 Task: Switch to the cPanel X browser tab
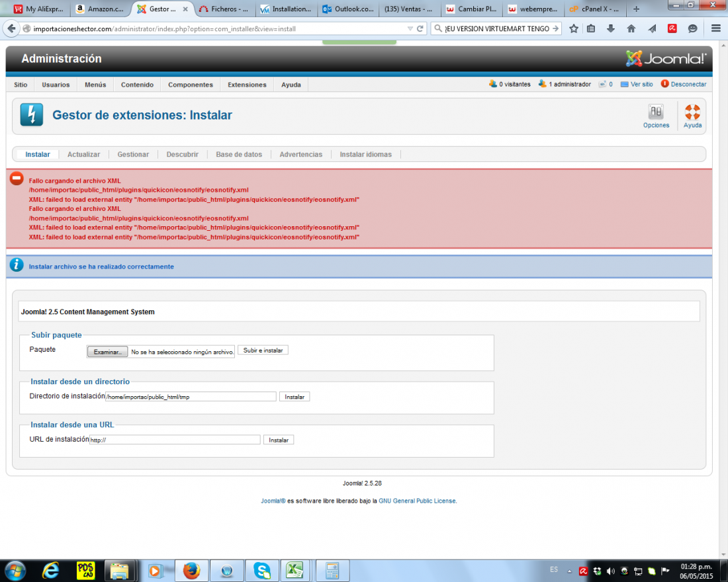(x=594, y=9)
